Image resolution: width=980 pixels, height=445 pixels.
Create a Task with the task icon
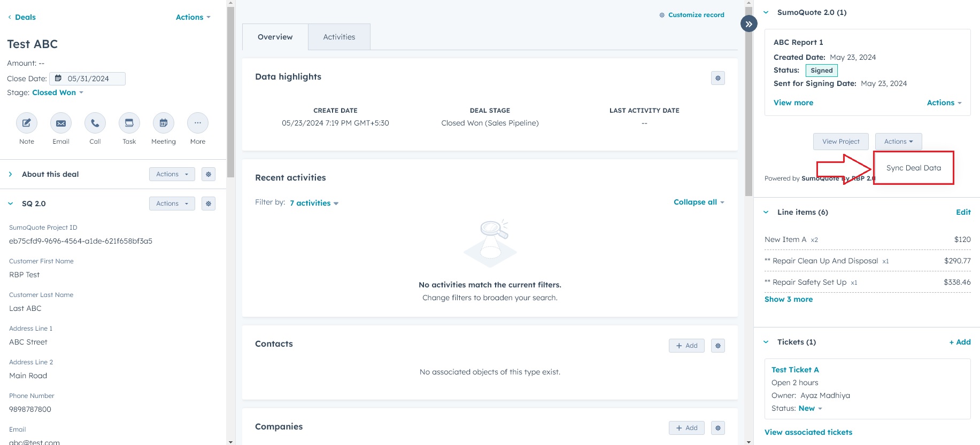(129, 123)
